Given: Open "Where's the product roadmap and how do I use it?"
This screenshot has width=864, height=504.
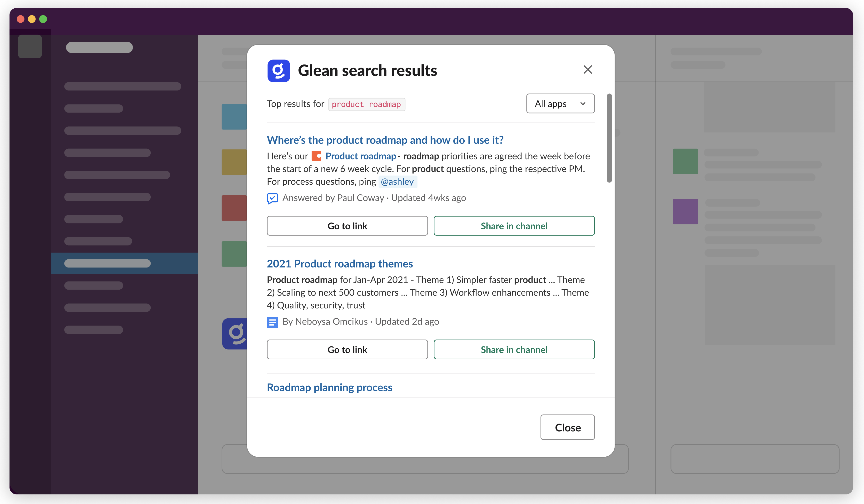Looking at the screenshot, I should (385, 140).
